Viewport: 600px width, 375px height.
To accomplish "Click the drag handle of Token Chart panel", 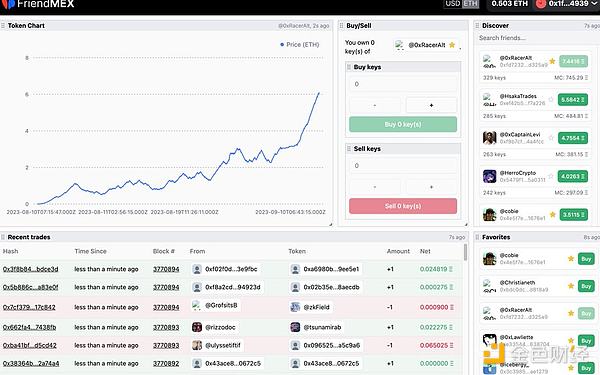I will coord(3,26).
